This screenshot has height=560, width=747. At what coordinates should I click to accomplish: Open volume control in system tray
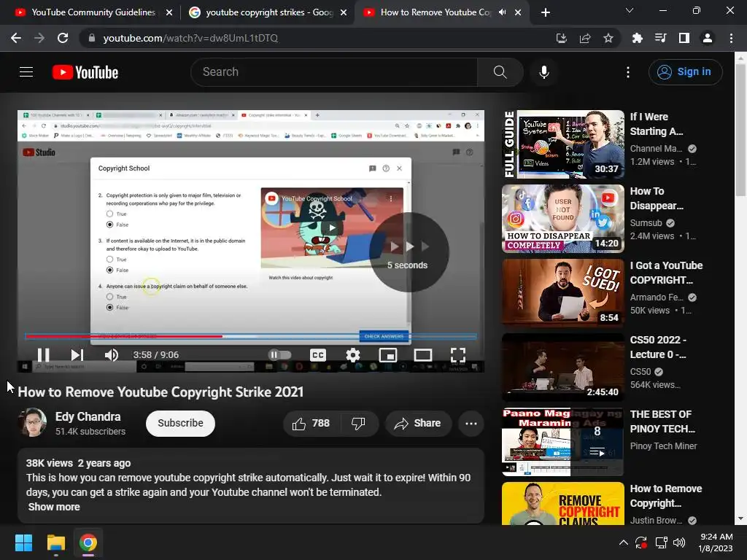click(x=679, y=542)
